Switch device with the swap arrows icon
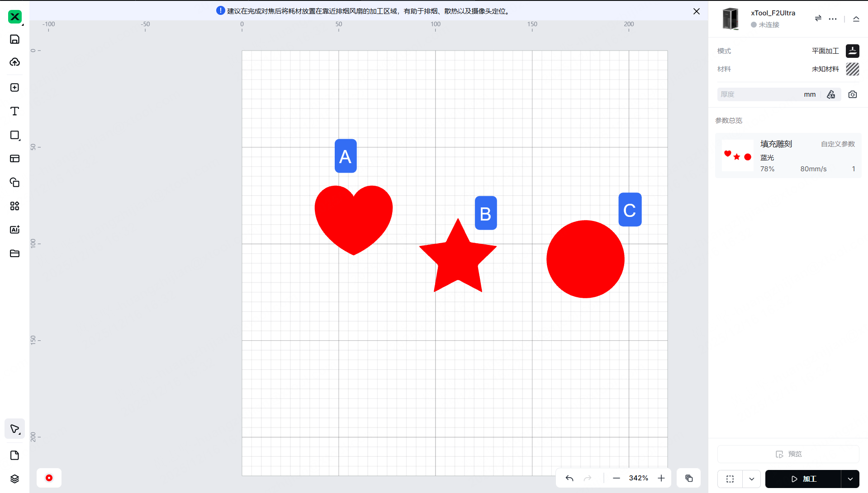Image resolution: width=868 pixels, height=493 pixels. (x=818, y=19)
